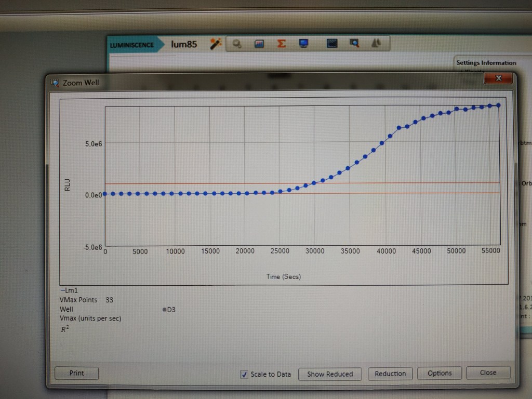532x399 pixels.
Task: Click the magnifier zoom toolbar icon
Action: point(237,44)
